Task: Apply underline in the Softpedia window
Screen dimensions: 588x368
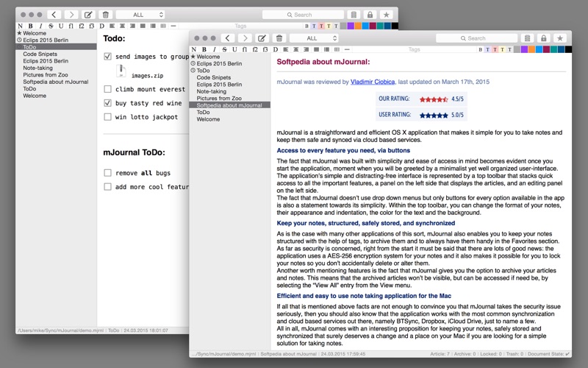Action: click(x=234, y=49)
